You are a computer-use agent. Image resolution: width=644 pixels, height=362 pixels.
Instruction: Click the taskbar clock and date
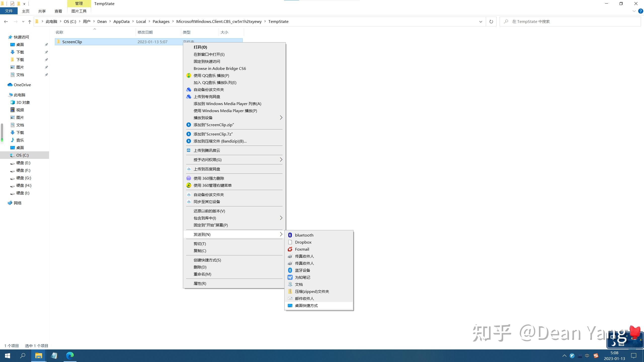[614, 356]
